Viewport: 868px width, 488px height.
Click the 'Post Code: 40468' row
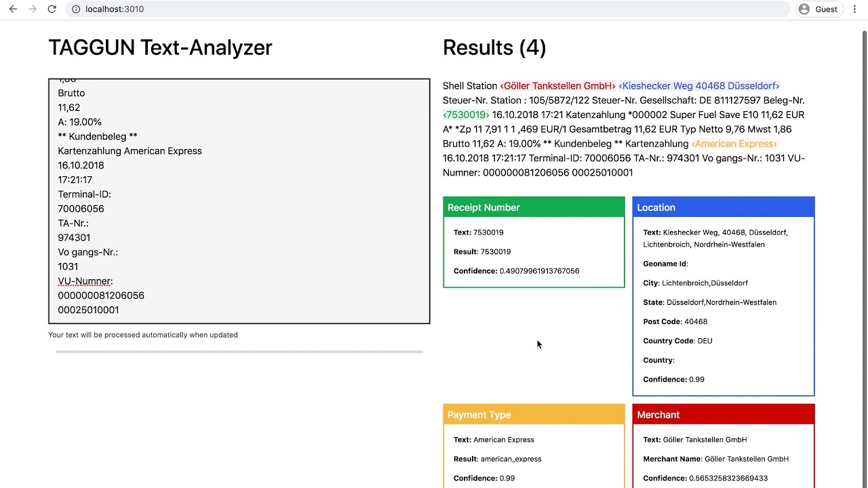(675, 322)
